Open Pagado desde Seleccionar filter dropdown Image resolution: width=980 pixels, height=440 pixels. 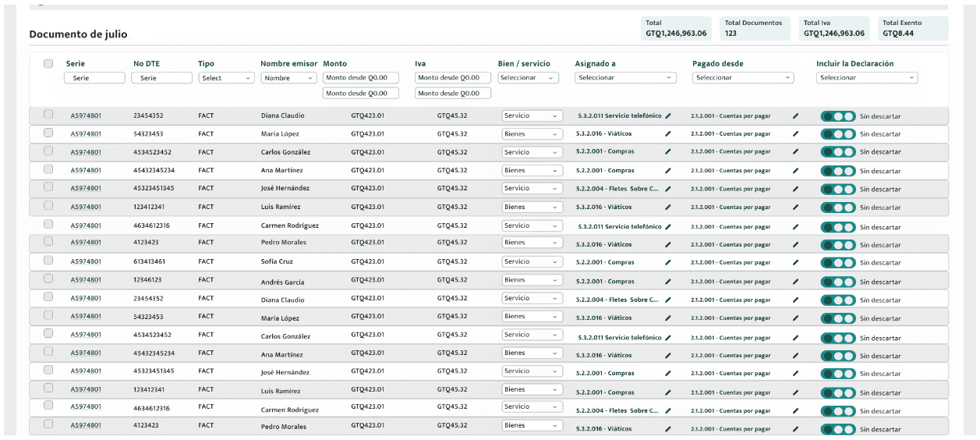pos(743,78)
